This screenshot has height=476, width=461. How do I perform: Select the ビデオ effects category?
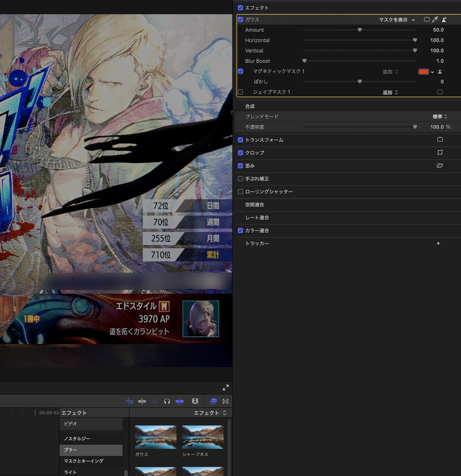[x=91, y=424]
